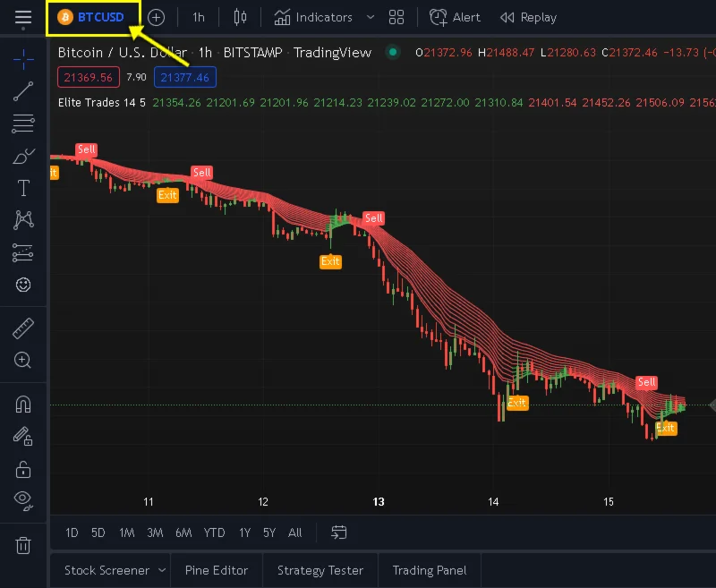Click the Elite Trades 14 5 indicator label
Screen dimensions: 716x588
(x=102, y=102)
